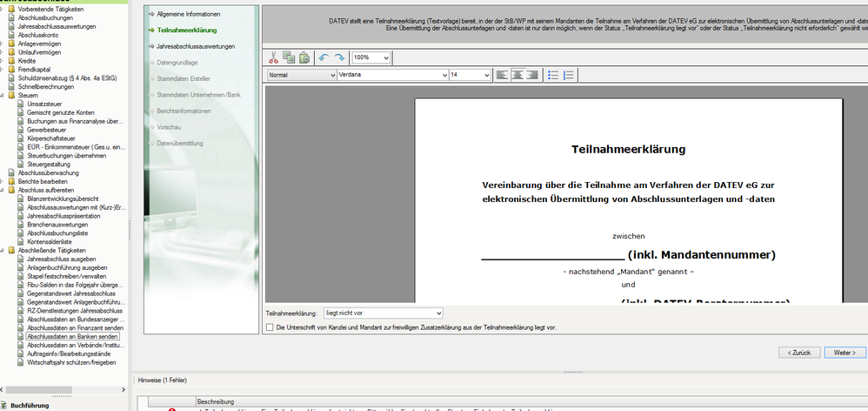Click the sidebar horizontal scrollbar
The width and height of the screenshot is (868, 411).
click(39, 389)
